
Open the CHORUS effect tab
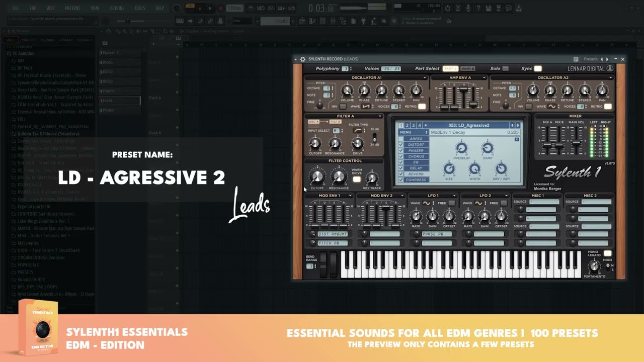(416, 156)
